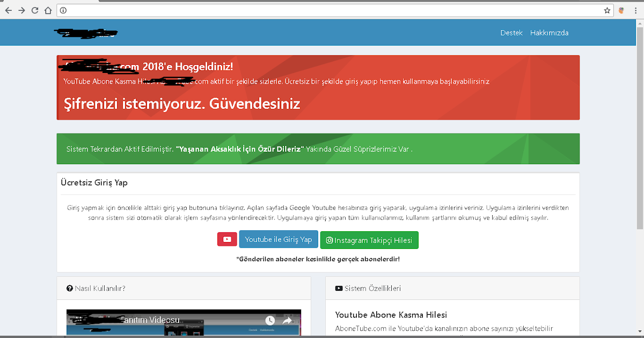
Task: Click the red YouTube icon button
Action: [227, 239]
